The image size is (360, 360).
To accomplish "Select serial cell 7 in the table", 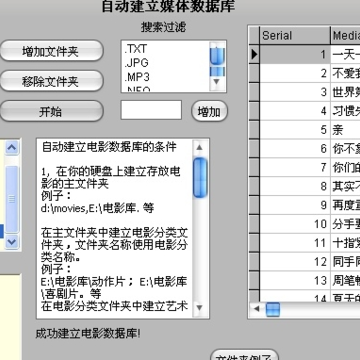I will pos(295,167).
